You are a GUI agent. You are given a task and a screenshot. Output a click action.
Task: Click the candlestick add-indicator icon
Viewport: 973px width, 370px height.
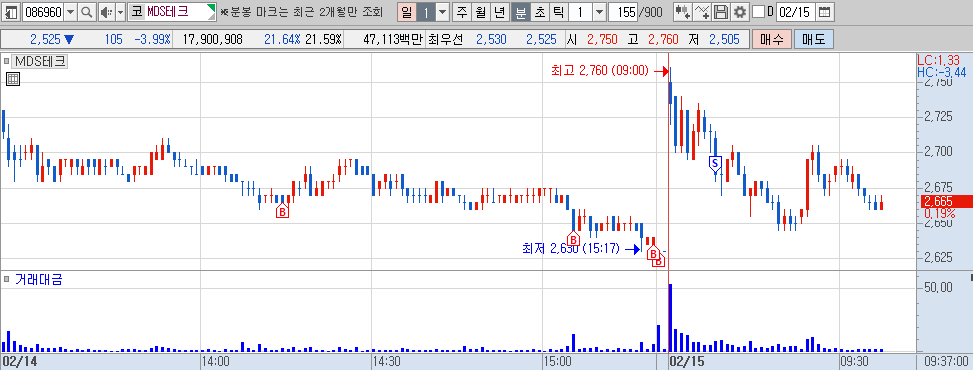point(683,12)
